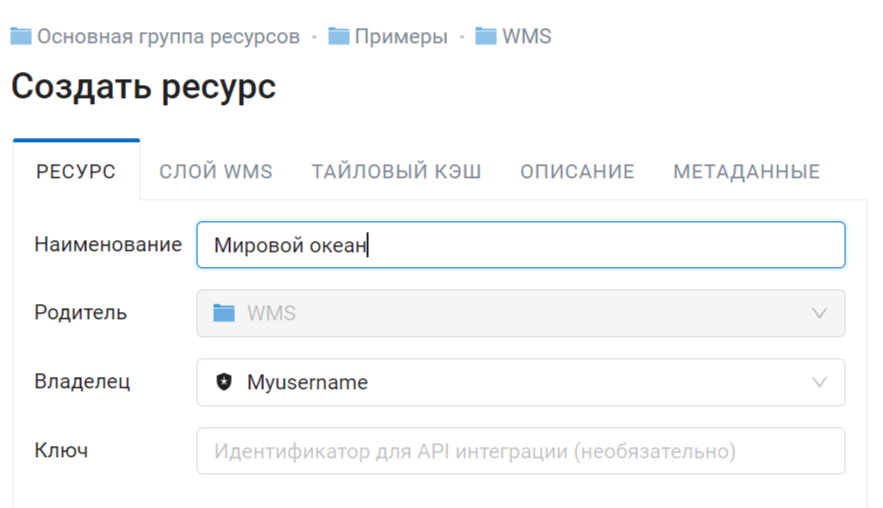Click folder icon before Основная группа ресурсов
Screen dimensions: 883x508
pos(21,37)
